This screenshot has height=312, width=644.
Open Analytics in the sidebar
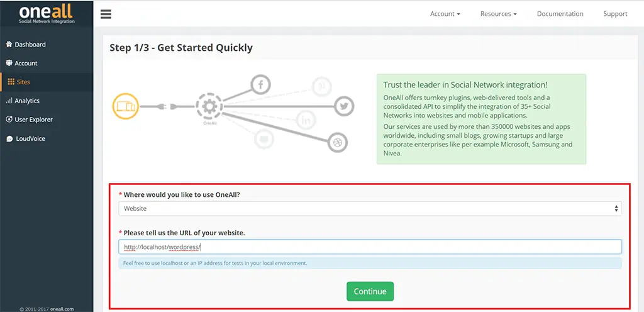point(47,101)
